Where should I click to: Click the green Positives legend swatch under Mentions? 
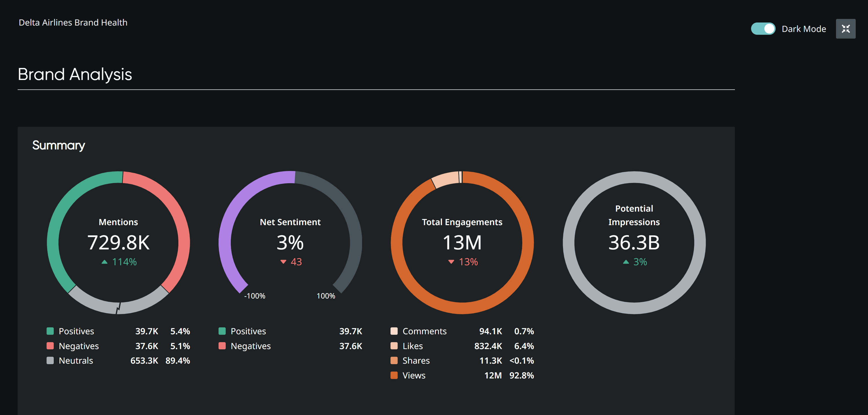[50, 331]
